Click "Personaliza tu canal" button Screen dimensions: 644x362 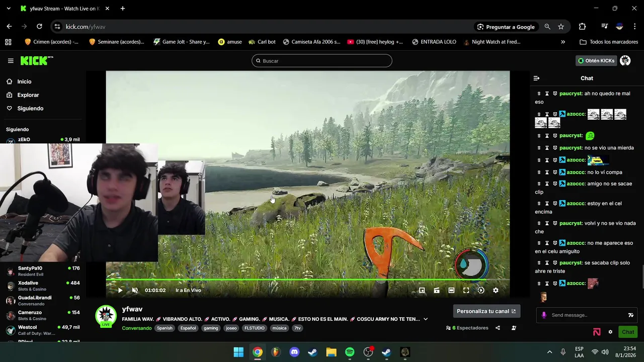[x=487, y=311]
